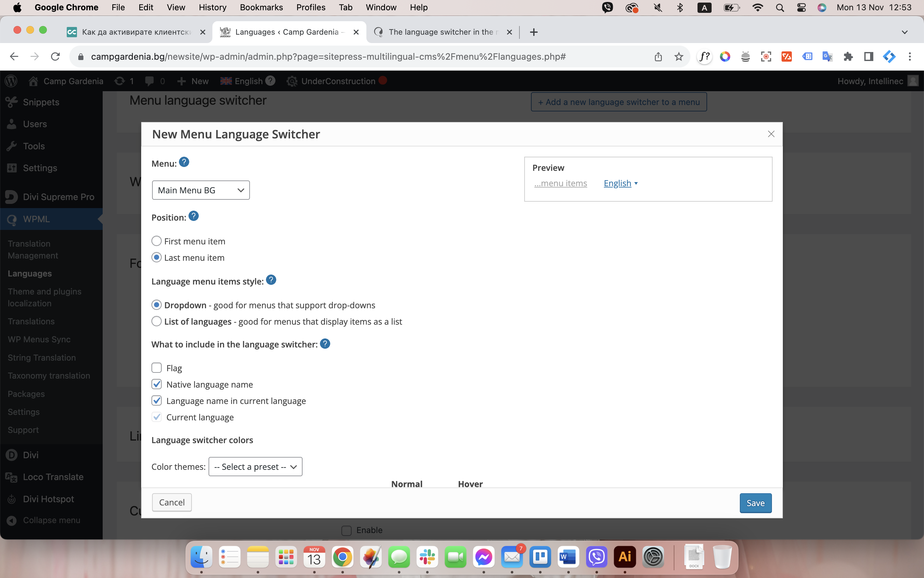Open a new Chrome tab with plus
Viewport: 924px width, 578px height.
pos(534,32)
